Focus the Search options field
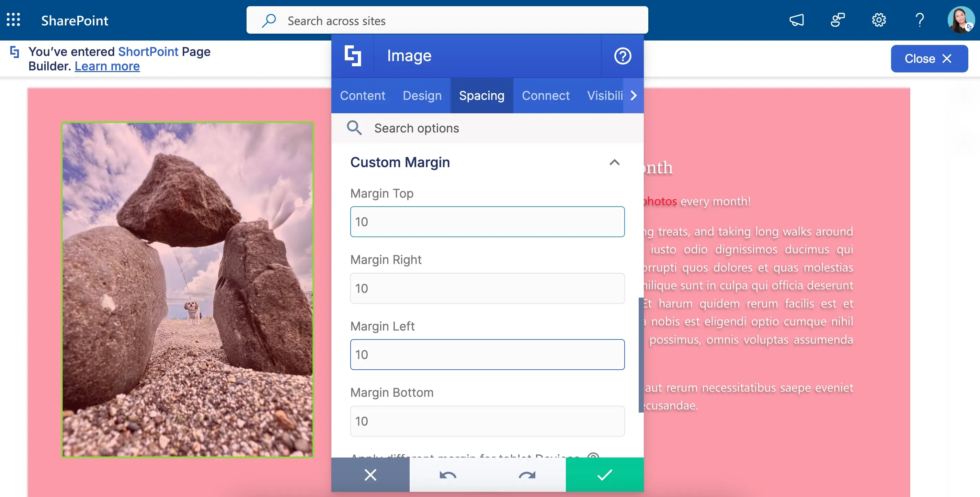This screenshot has width=980, height=497. pyautogui.click(x=487, y=128)
